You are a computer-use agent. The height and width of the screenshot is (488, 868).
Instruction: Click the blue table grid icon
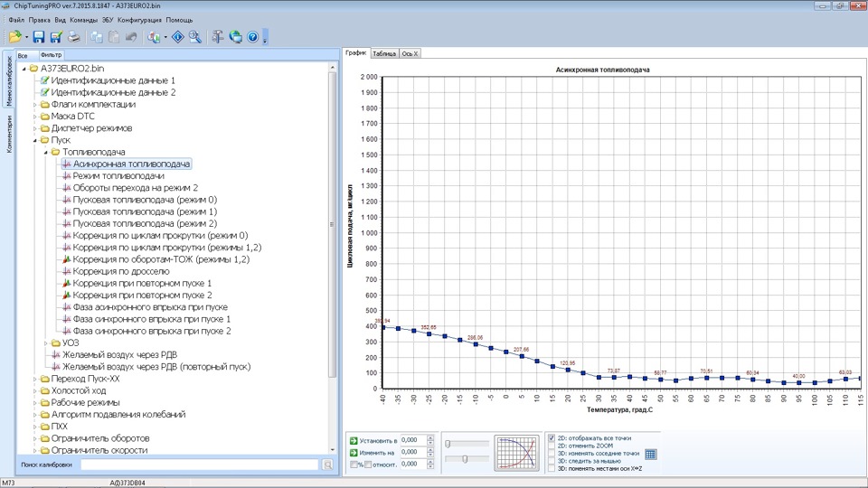click(x=651, y=454)
